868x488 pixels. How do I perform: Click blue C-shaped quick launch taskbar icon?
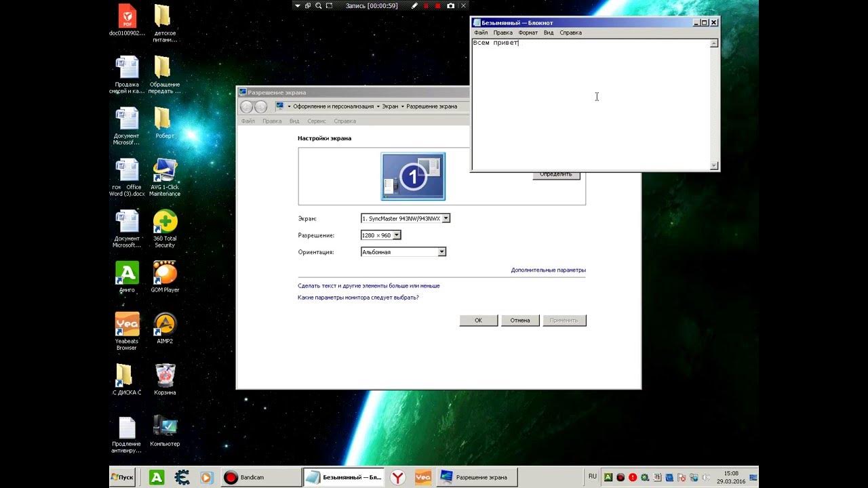pos(182,477)
